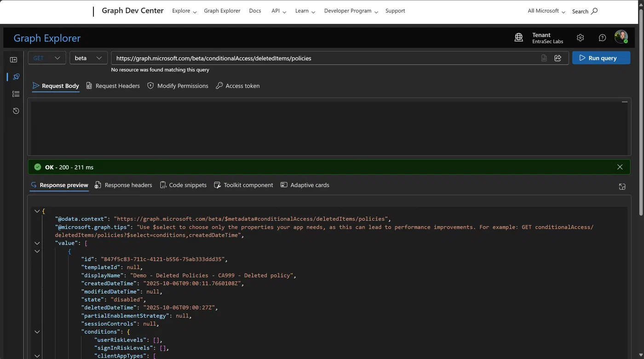The image size is (644, 359).
Task: Open the Toolkit component tab
Action: (x=243, y=185)
